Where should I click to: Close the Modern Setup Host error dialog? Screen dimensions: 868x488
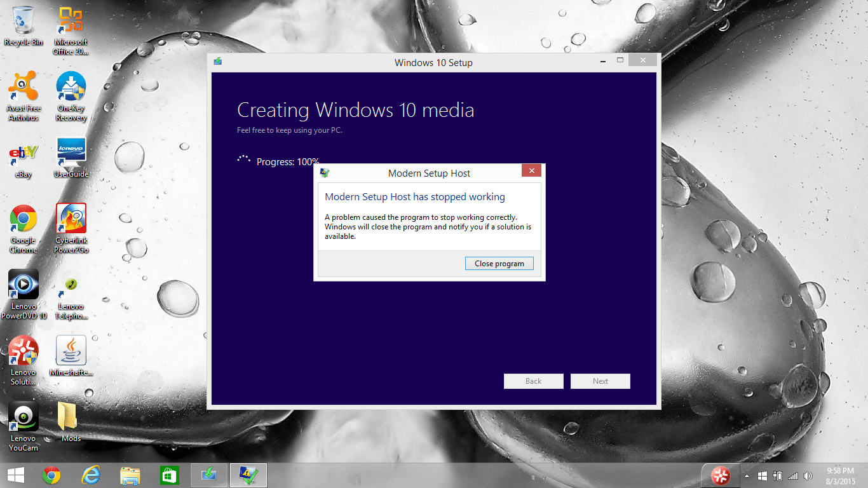tap(531, 171)
